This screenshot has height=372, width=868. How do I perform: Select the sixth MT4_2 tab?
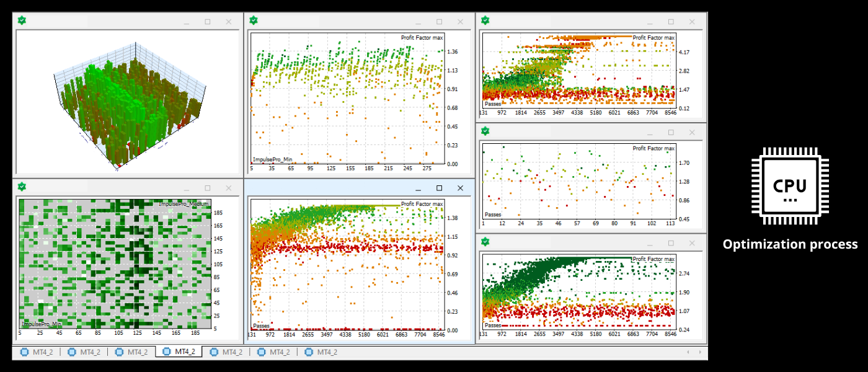pyautogui.click(x=273, y=352)
